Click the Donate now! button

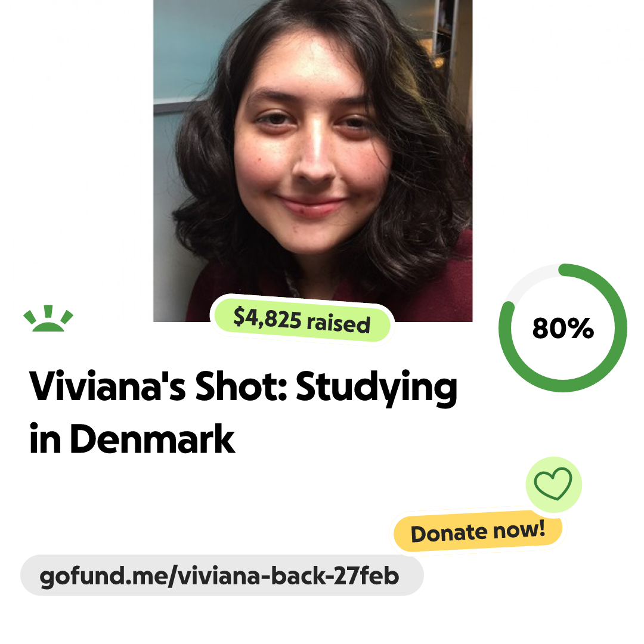point(478,532)
